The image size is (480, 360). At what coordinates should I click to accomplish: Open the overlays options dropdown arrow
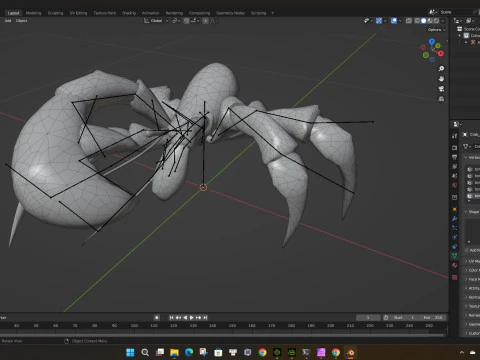[x=400, y=21]
